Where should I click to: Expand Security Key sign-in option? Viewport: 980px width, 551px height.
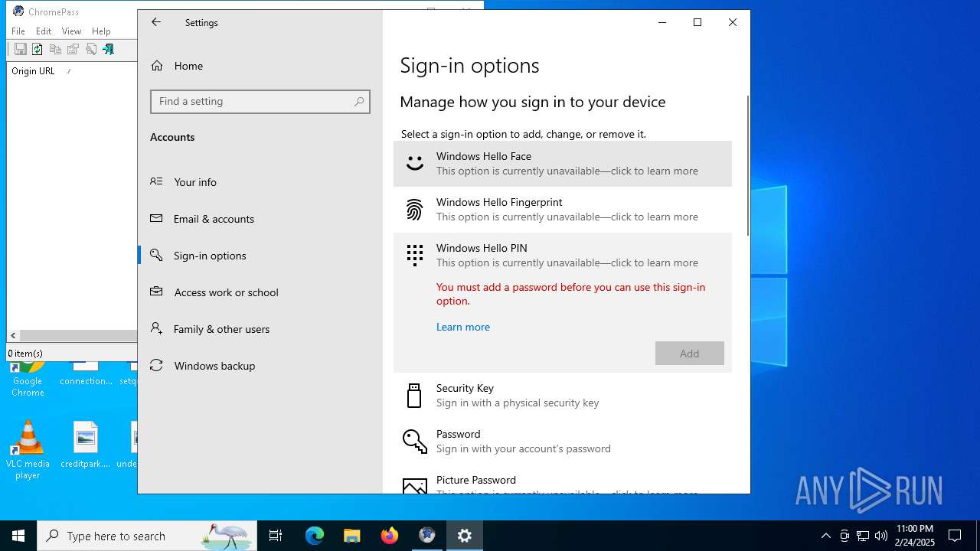[x=563, y=396]
